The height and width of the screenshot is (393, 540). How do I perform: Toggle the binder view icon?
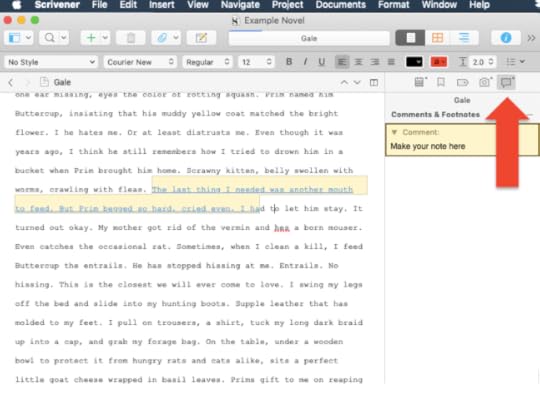tap(14, 38)
